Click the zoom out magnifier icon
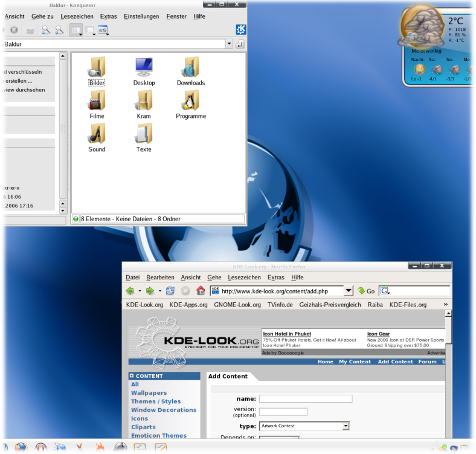 [x=59, y=30]
